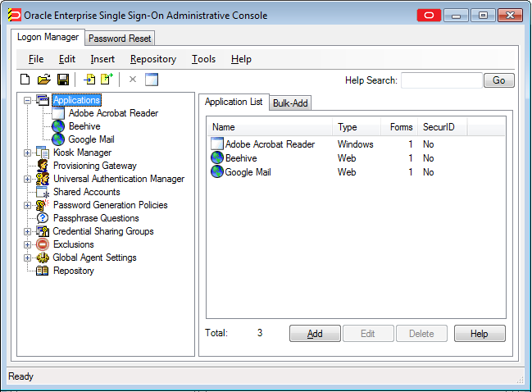Click the Repository book icon

point(43,271)
